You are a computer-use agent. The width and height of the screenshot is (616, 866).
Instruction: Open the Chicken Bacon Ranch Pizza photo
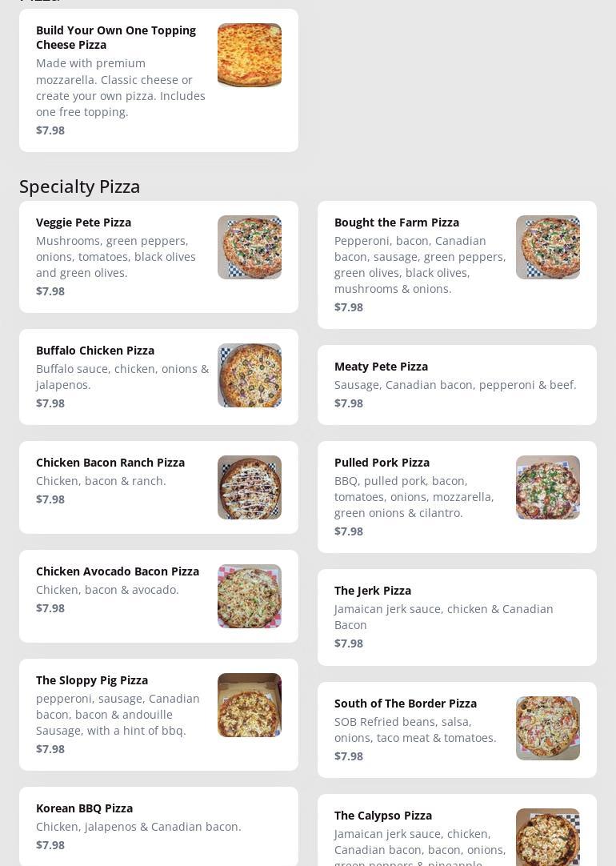(x=250, y=487)
